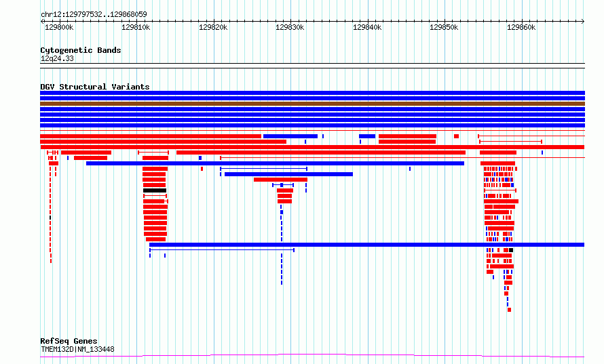This screenshot has width=604, height=364.
Task: Click the 12q24.33 band label
Action: tap(57, 58)
